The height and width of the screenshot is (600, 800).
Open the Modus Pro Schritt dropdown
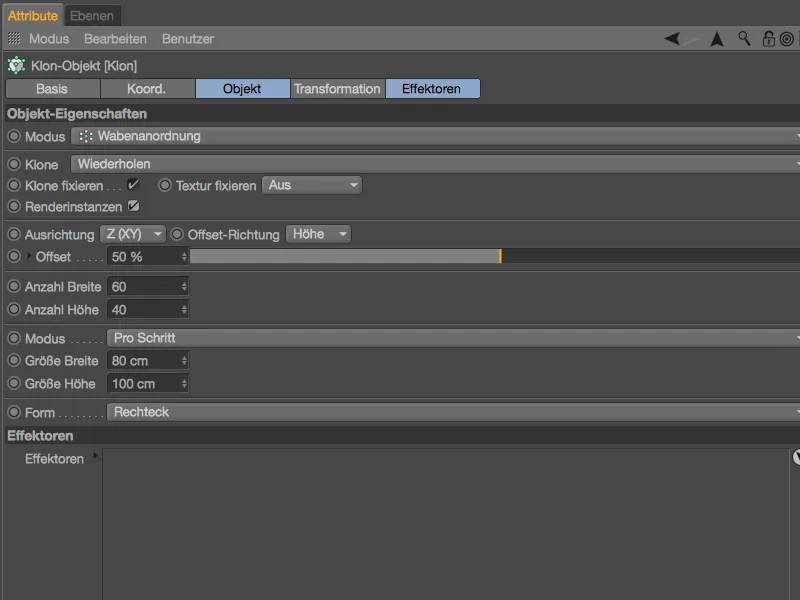click(454, 338)
